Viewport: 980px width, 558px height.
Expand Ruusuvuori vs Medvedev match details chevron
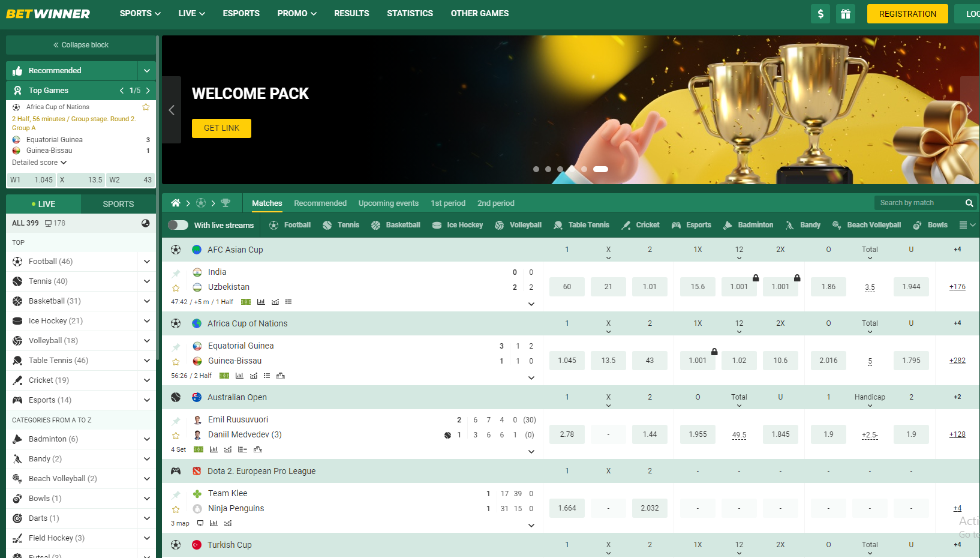coord(531,451)
